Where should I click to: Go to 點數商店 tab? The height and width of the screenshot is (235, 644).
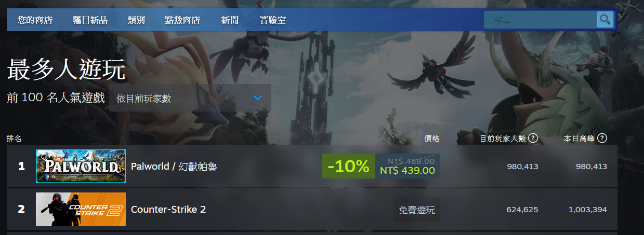coord(182,20)
